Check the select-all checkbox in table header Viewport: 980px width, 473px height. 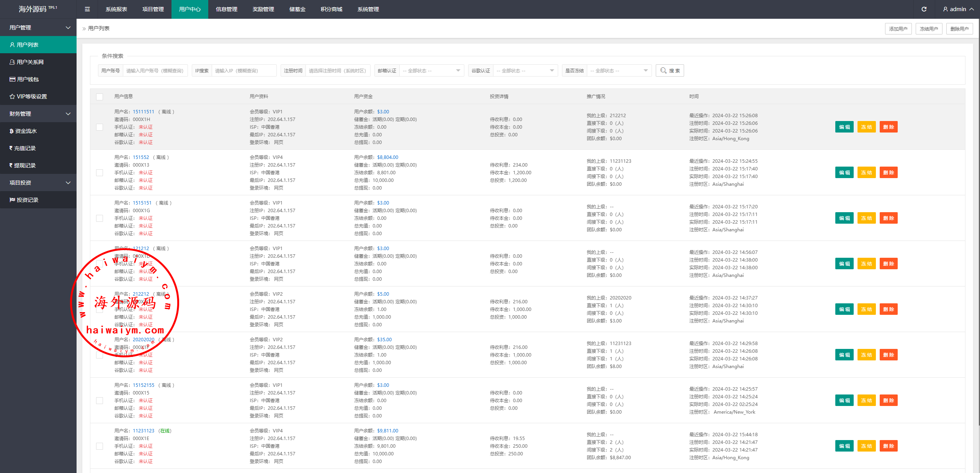click(x=100, y=97)
